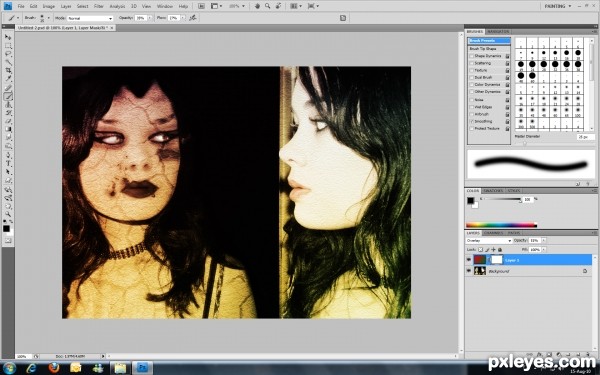The width and height of the screenshot is (600, 375).
Task: Click lock image pixels brush icon
Action: [487, 249]
